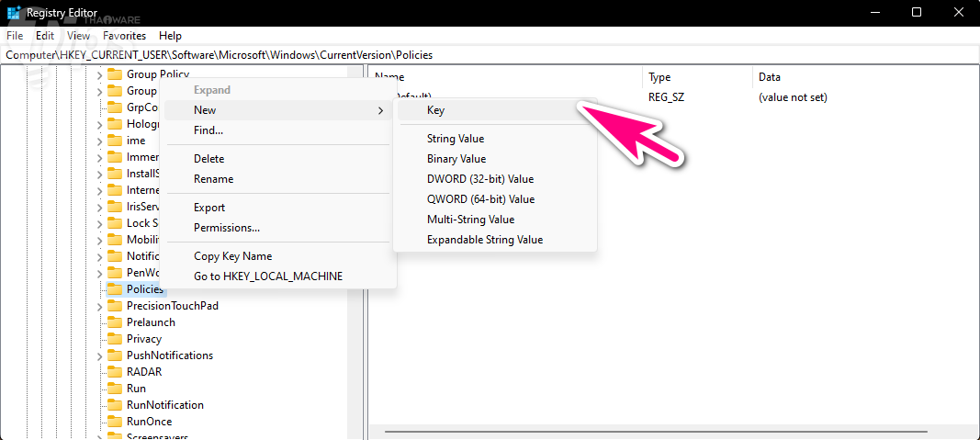980x440 pixels.
Task: Click the IrisServ folder icon
Action: coord(115,207)
